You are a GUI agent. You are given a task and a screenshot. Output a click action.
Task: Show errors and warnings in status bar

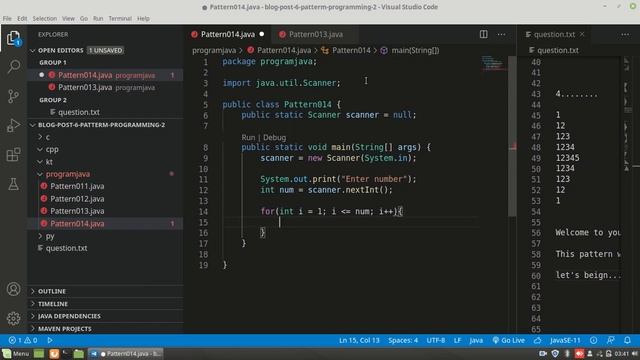click(23, 340)
